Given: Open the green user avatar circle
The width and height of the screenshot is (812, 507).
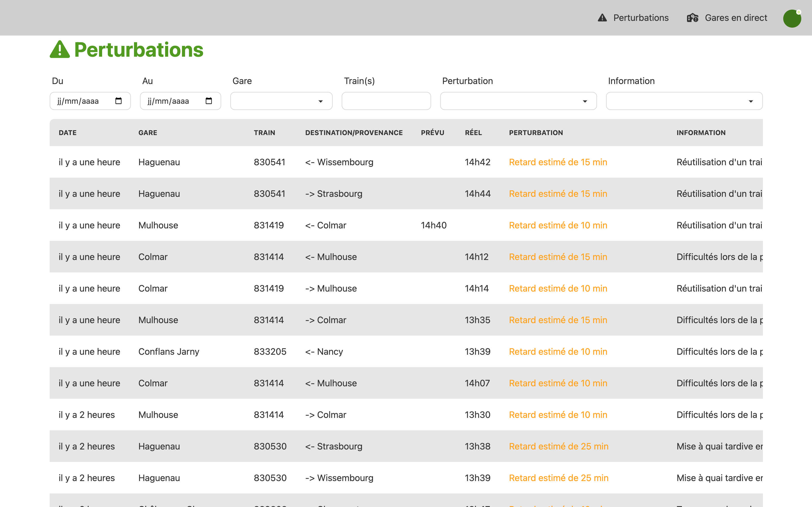Looking at the screenshot, I should pyautogui.click(x=792, y=18).
